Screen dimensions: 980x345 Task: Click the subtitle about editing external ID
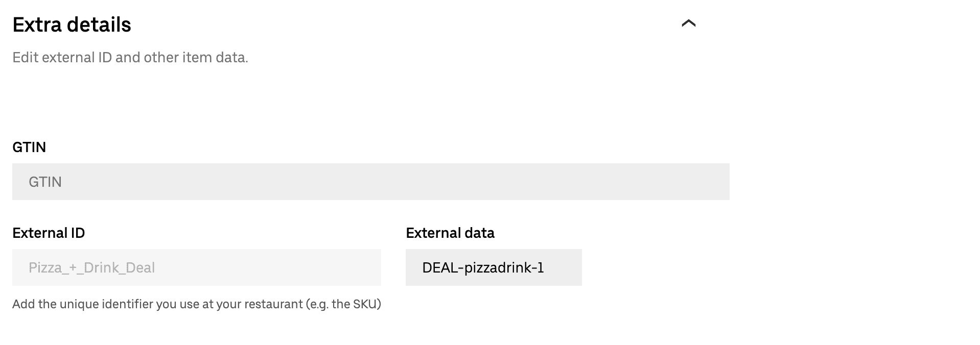tap(130, 57)
